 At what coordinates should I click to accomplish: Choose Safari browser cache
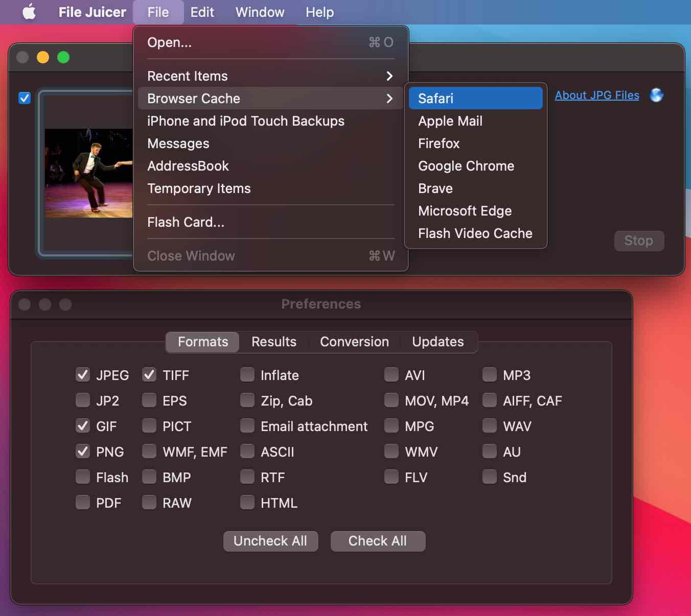tap(475, 98)
